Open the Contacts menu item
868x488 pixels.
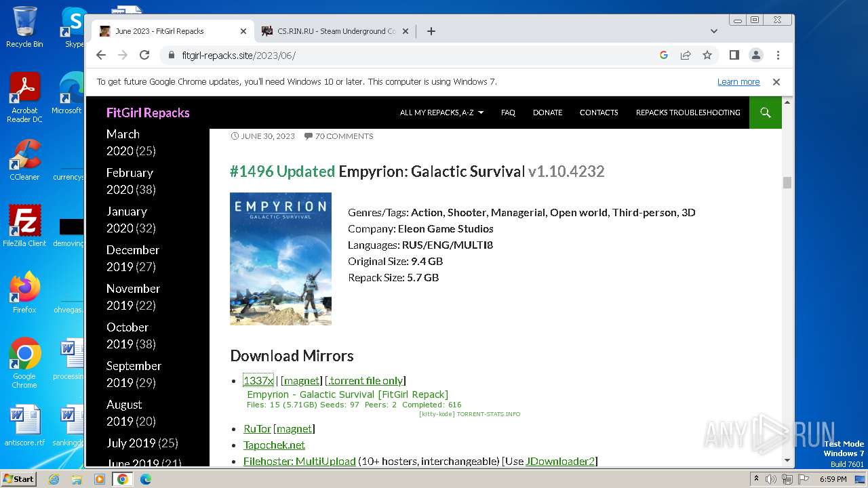(599, 113)
